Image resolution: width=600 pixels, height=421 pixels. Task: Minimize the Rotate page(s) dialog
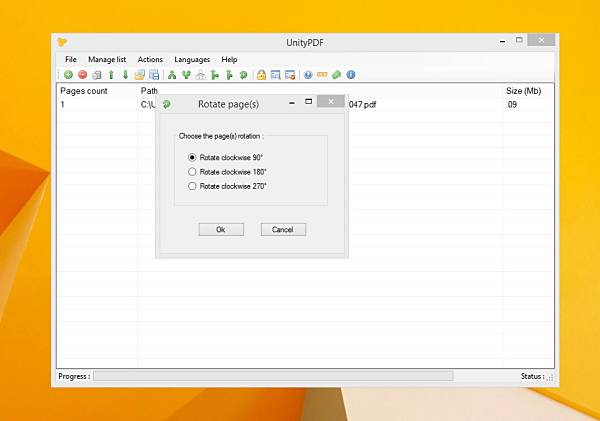pos(292,103)
